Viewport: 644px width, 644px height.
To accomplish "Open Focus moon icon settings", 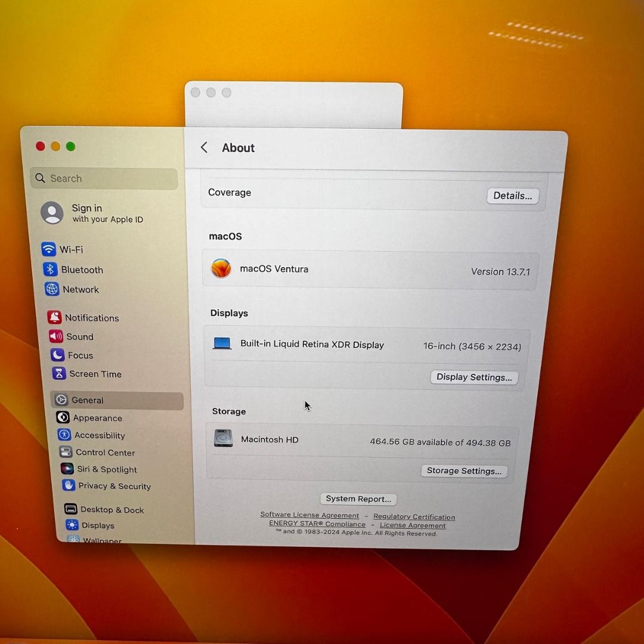I will tap(57, 355).
